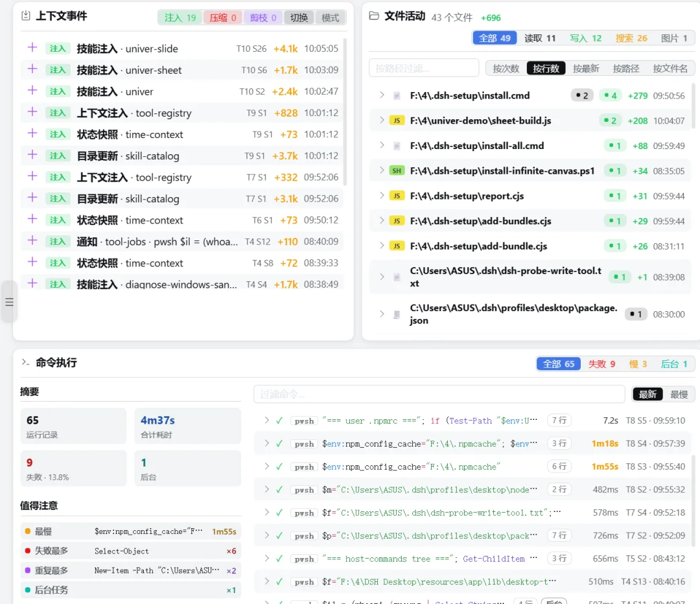The height and width of the screenshot is (604, 700).
Task: Click the plus icon beside tool-jobs 通知 row
Action: tap(32, 240)
